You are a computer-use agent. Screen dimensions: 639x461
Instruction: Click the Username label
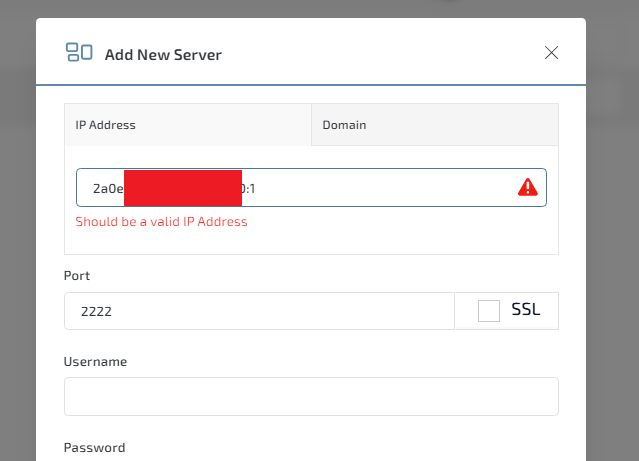coord(95,361)
